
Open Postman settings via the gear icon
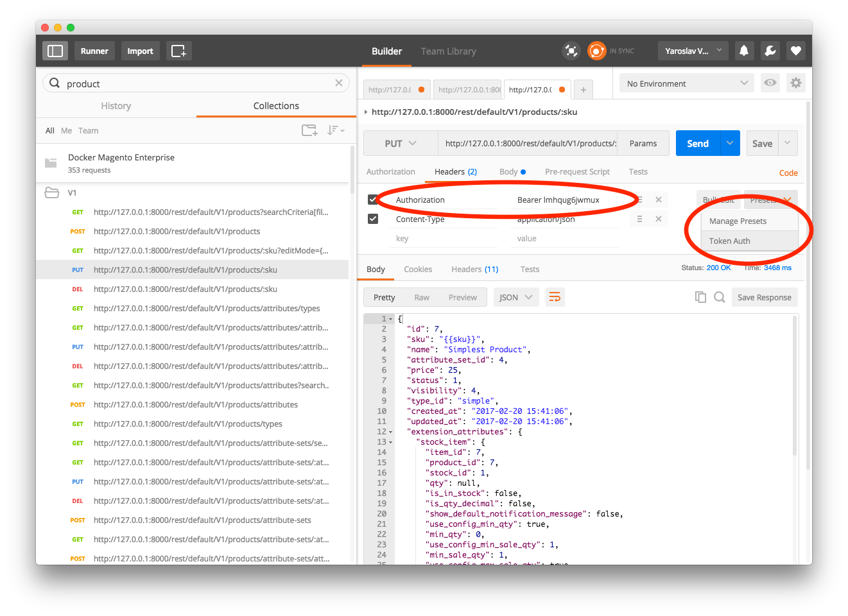[x=795, y=83]
